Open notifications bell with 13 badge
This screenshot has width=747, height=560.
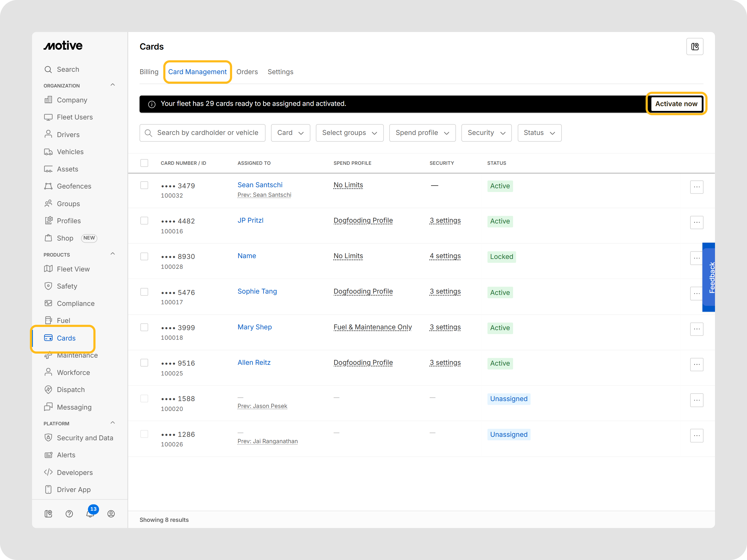point(90,514)
